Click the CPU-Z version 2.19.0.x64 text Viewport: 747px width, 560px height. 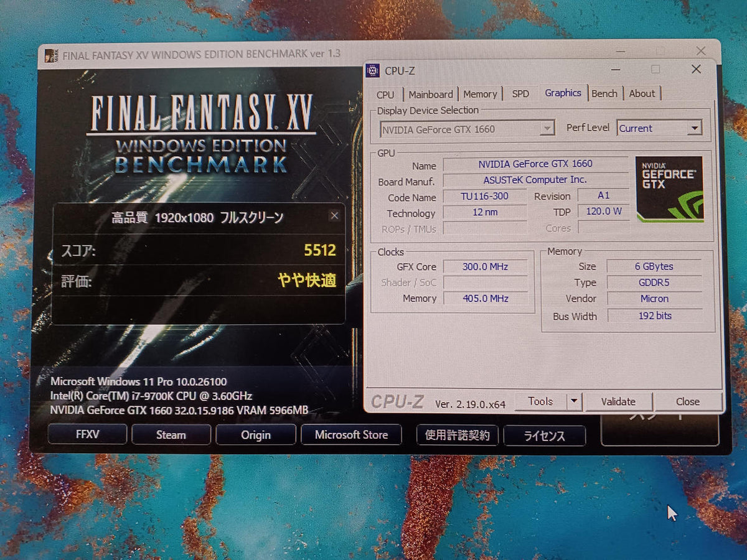[x=470, y=404]
